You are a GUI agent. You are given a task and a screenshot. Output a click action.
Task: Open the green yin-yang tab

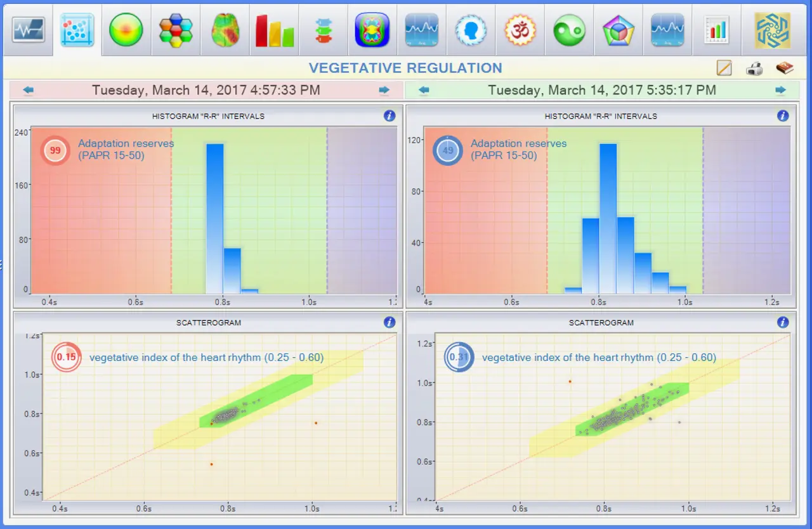[569, 30]
